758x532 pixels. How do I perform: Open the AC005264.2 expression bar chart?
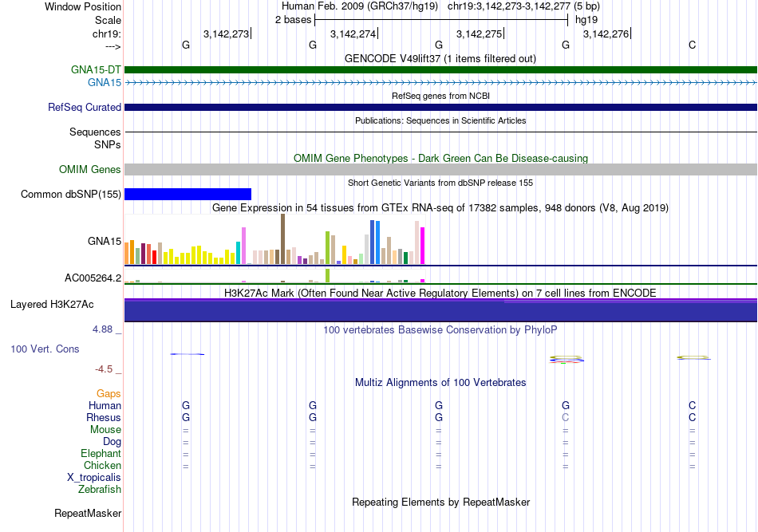tap(274, 276)
